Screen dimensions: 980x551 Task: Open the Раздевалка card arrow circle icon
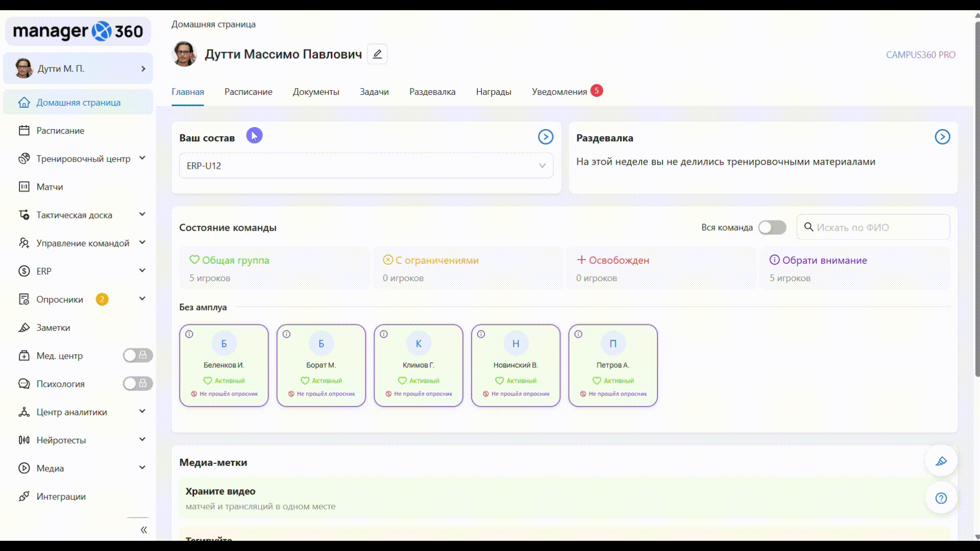[942, 137]
